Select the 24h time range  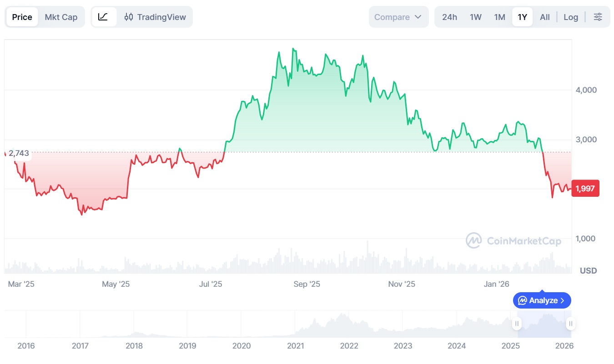[449, 17]
